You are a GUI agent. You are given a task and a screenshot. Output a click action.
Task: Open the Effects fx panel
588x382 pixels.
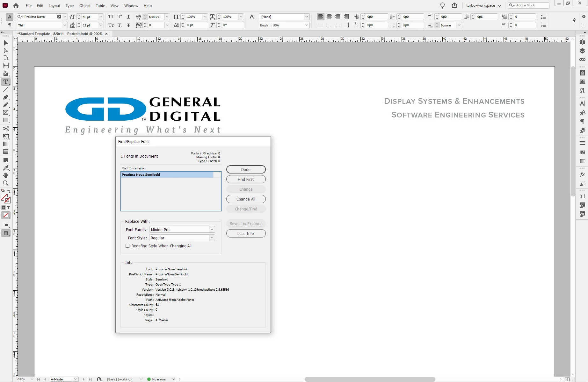point(582,174)
